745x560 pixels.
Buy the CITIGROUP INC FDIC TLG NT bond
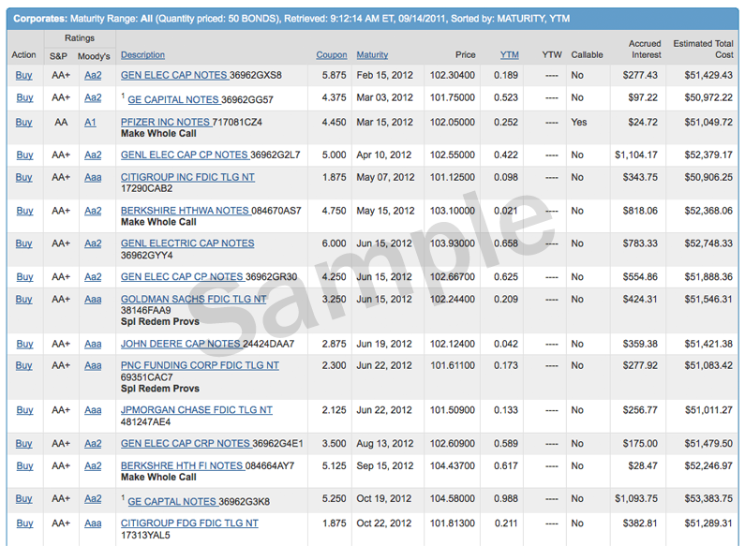23,177
